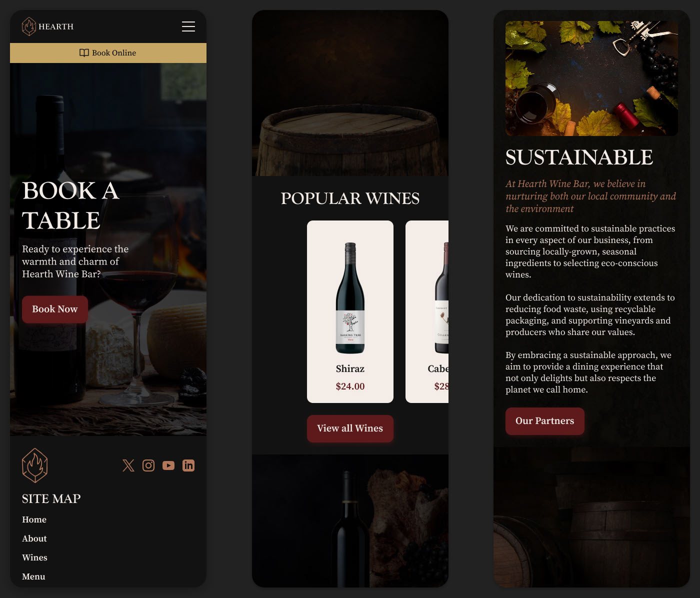Open the X (Twitter) social link

pos(128,465)
